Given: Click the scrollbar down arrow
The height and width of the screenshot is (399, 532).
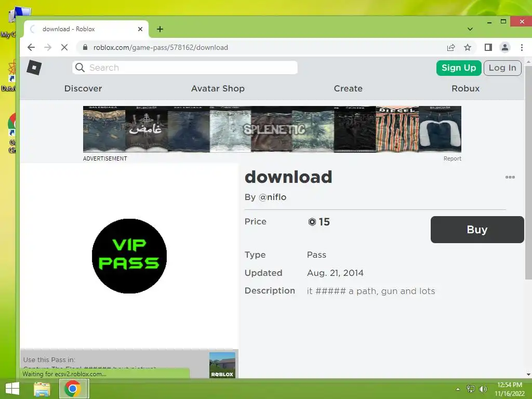Looking at the screenshot, I should tap(528, 375).
